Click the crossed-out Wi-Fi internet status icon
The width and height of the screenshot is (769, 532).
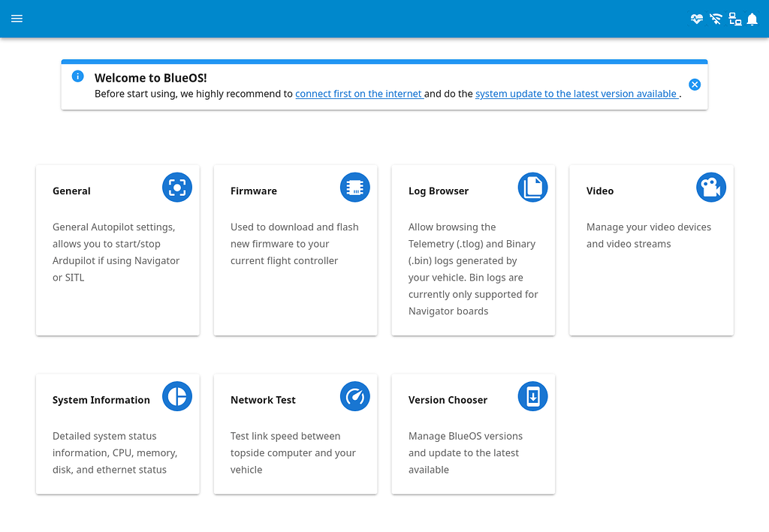pos(715,19)
